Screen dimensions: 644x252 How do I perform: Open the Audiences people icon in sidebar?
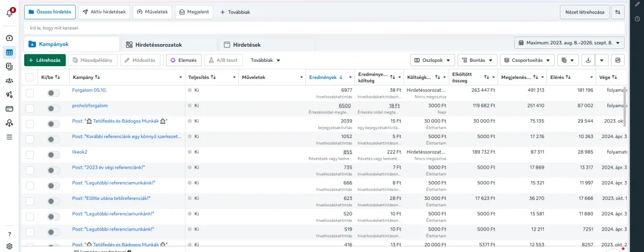[x=9, y=81]
